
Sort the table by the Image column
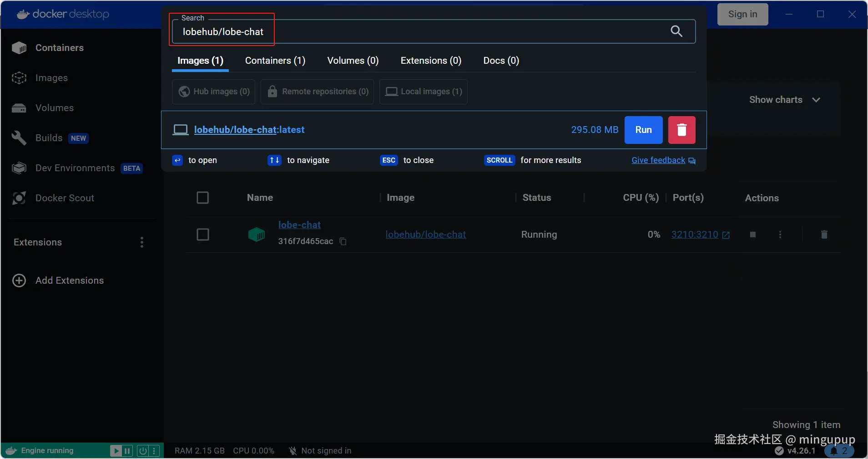(400, 198)
